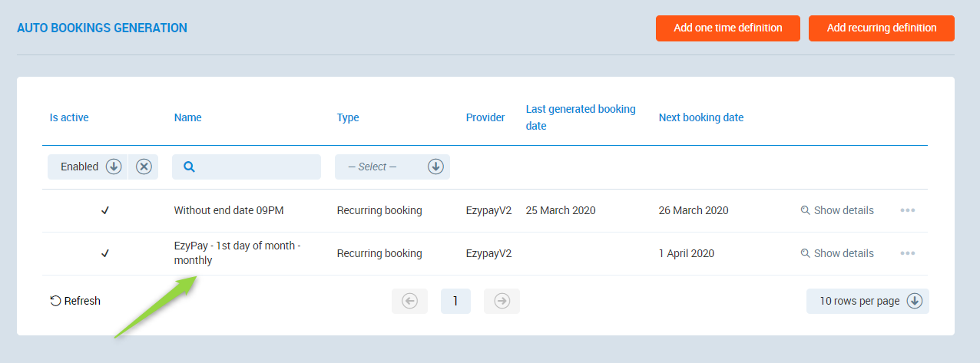This screenshot has height=363, width=980.
Task: Click the Refresh icon button
Action: click(55, 301)
